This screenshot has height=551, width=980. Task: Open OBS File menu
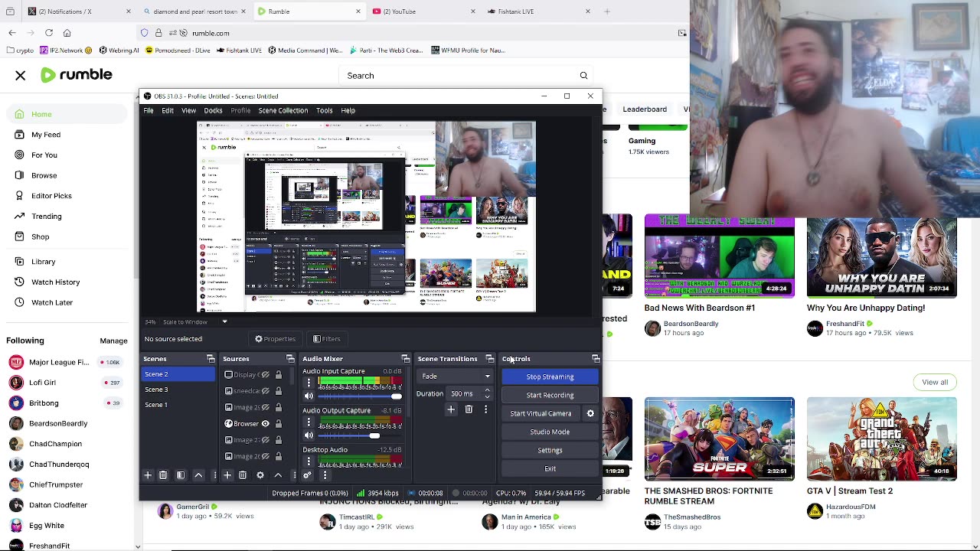[149, 110]
